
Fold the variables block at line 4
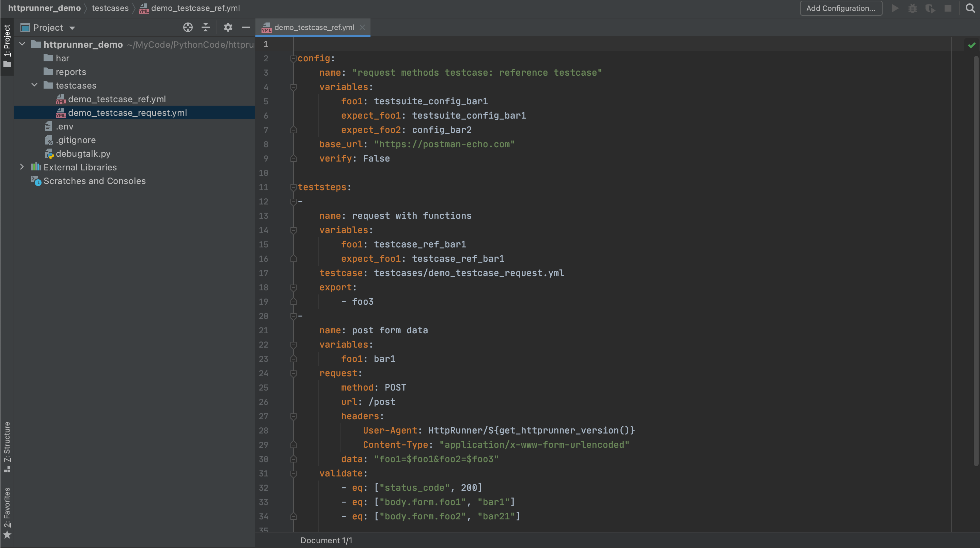[293, 87]
